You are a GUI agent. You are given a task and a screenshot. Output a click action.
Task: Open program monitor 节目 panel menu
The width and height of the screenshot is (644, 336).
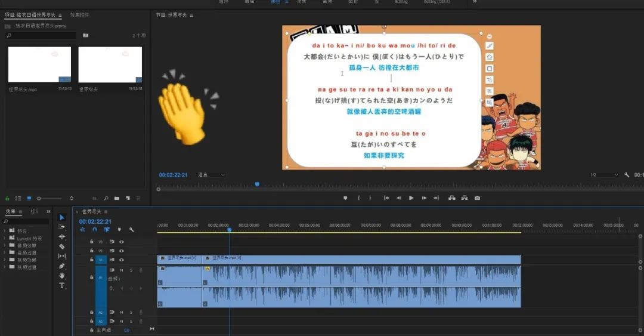tap(191, 15)
